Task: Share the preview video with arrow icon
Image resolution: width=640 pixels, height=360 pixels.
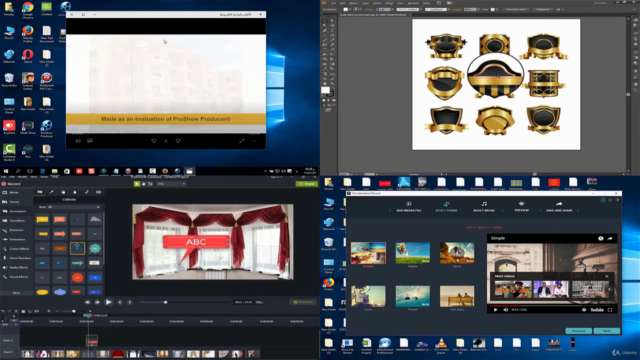Action: pyautogui.click(x=610, y=238)
